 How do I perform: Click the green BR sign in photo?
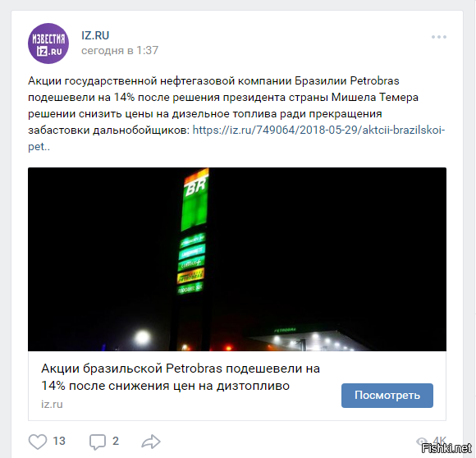point(195,200)
